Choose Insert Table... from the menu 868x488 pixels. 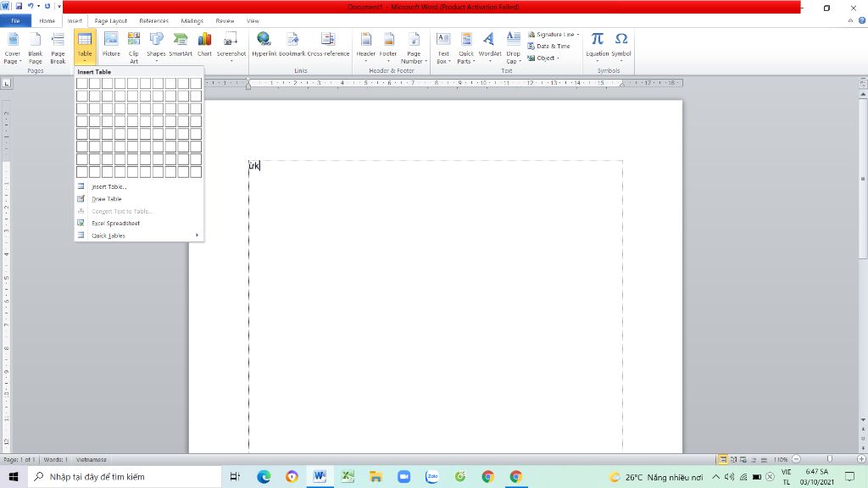pos(139,187)
